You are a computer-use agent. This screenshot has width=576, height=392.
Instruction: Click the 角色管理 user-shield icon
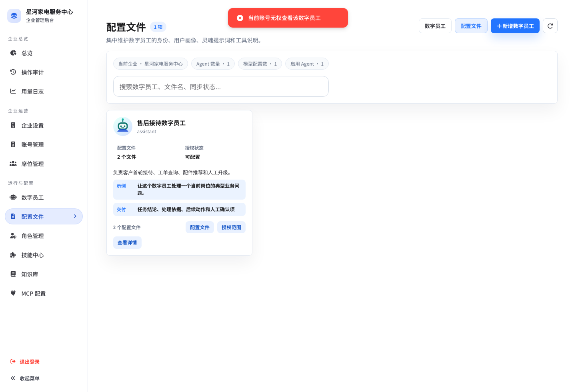pos(13,236)
